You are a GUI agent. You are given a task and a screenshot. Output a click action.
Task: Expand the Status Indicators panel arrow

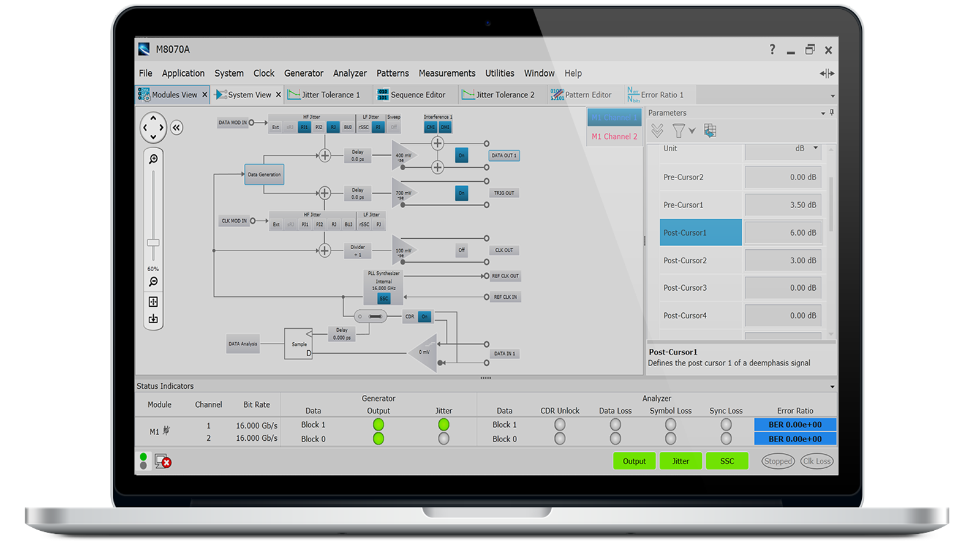pyautogui.click(x=832, y=386)
